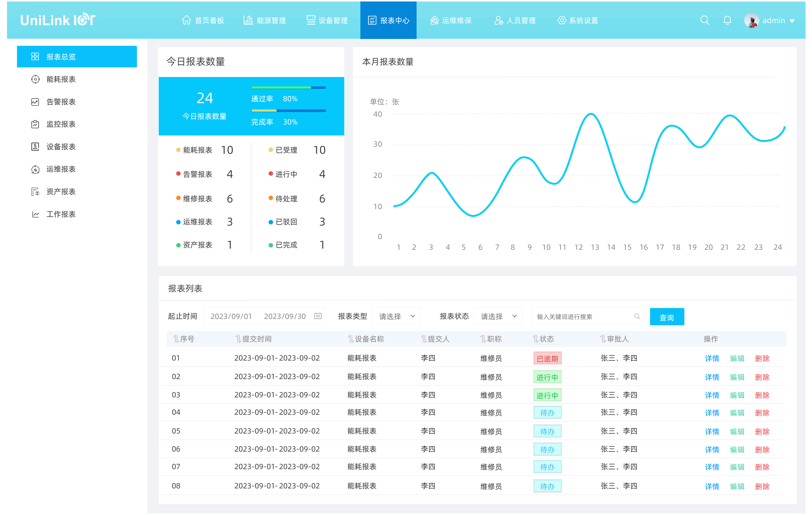812x515 pixels.
Task: Click 删除 for row 08
Action: point(762,486)
